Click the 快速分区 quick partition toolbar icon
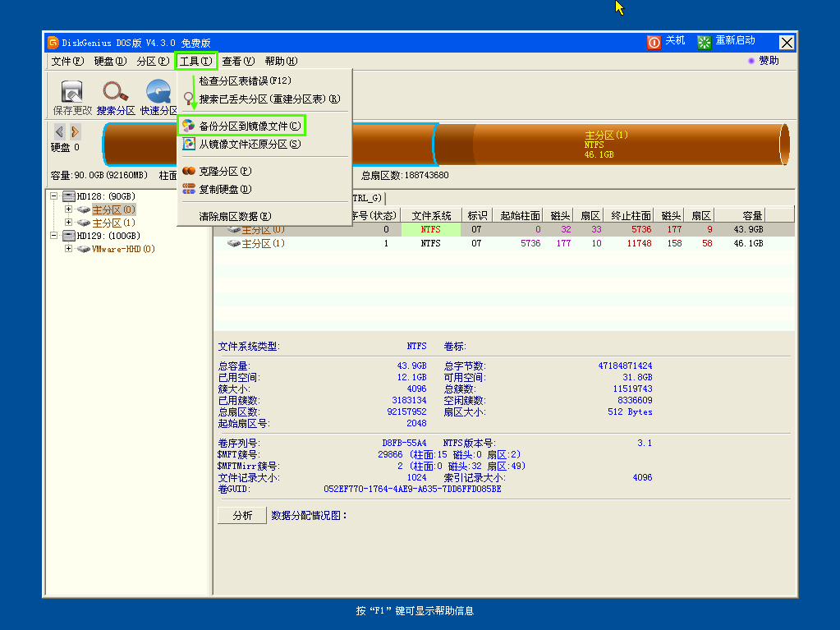Viewport: 840px width, 630px height. point(158,92)
